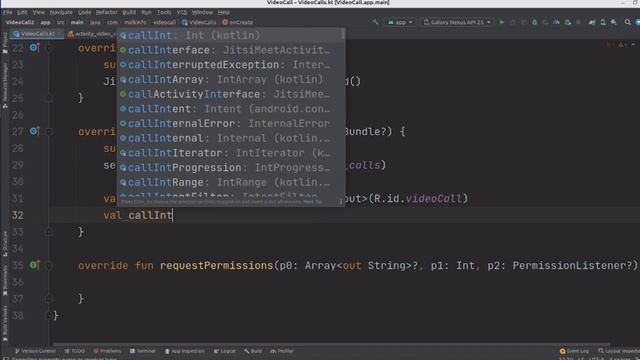The height and width of the screenshot is (360, 640).
Task: Click the completion popup vertical scrollbar
Action: click(x=342, y=35)
